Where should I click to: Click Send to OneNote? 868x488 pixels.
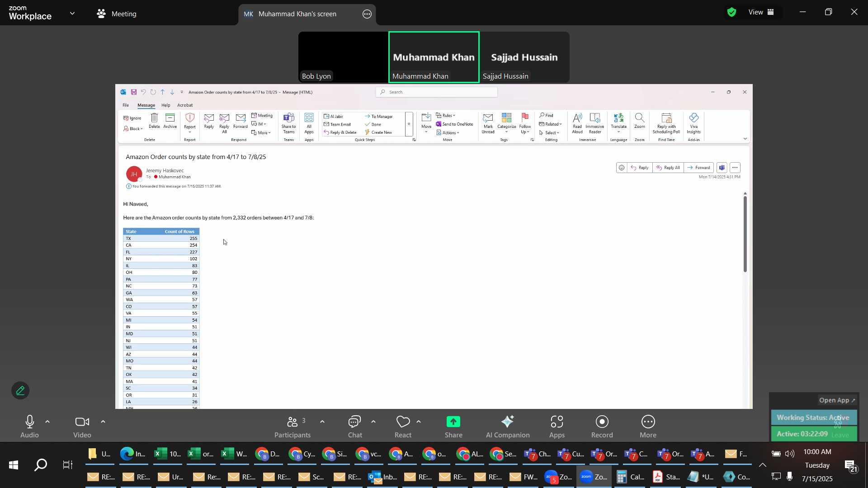pyautogui.click(x=455, y=124)
